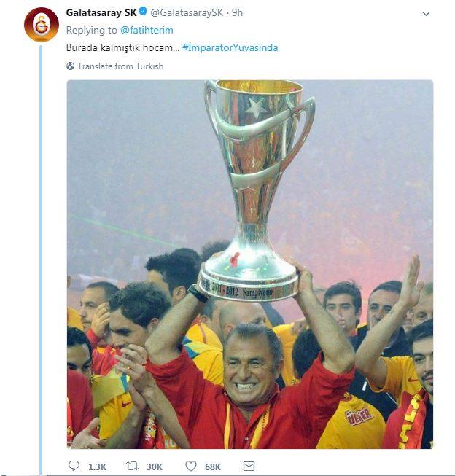
Task: Open replies via speech bubble icon
Action: pos(74,465)
